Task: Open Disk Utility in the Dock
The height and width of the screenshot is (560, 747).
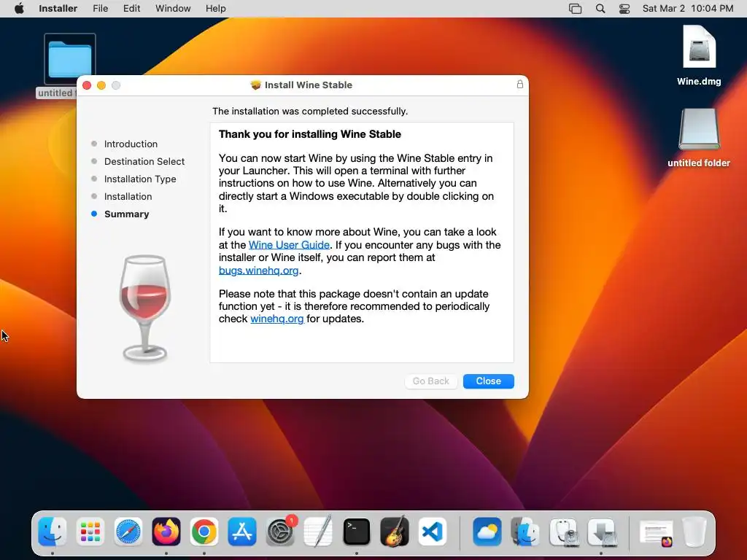Action: point(564,532)
